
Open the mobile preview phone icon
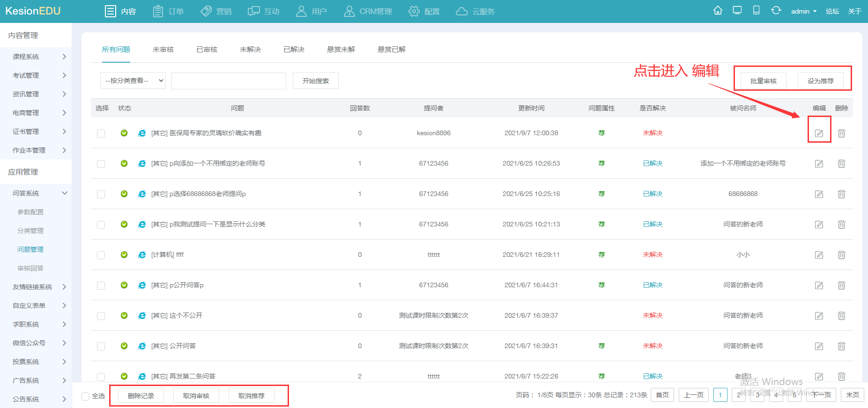[756, 11]
